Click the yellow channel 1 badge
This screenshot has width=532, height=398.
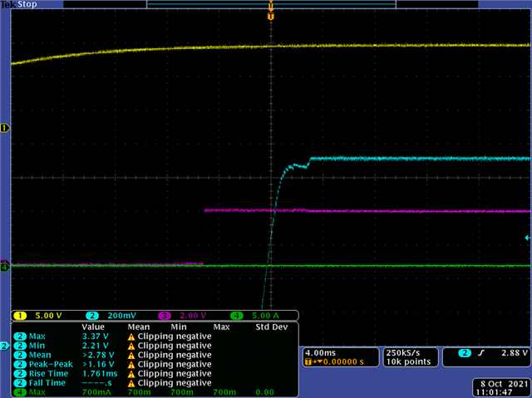tap(20, 316)
